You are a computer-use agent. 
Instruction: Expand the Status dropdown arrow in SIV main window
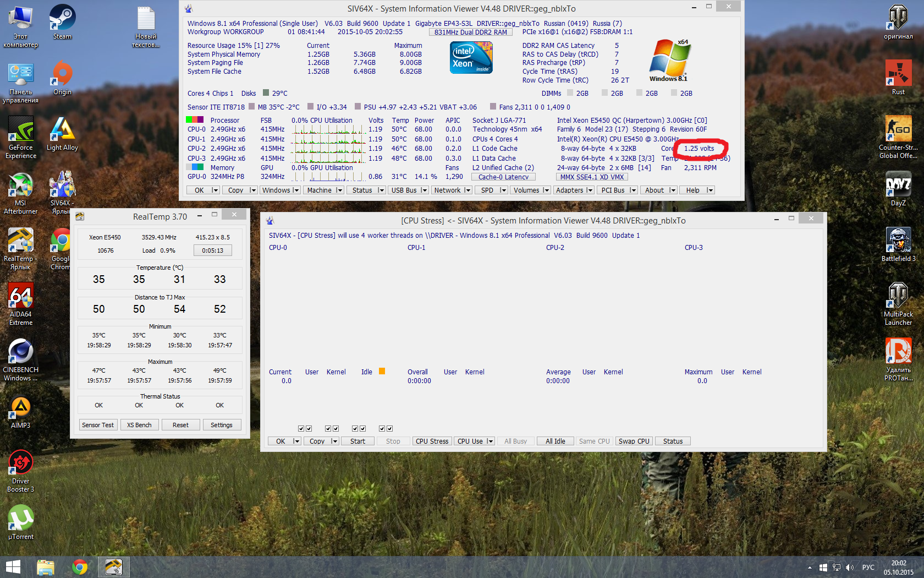(381, 190)
